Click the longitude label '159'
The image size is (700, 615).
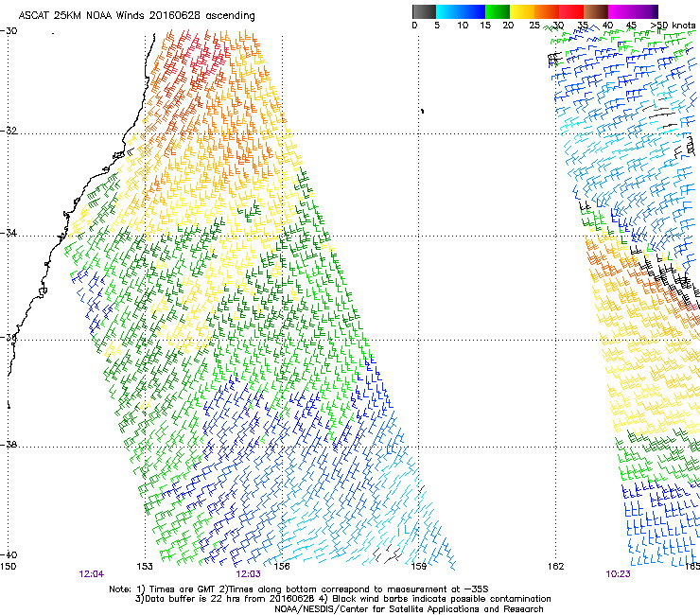coord(418,567)
